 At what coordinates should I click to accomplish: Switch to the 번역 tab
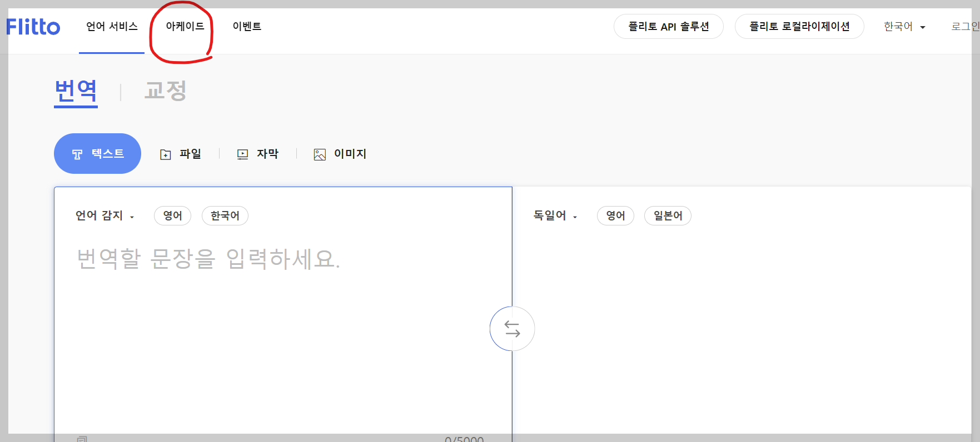coord(76,91)
